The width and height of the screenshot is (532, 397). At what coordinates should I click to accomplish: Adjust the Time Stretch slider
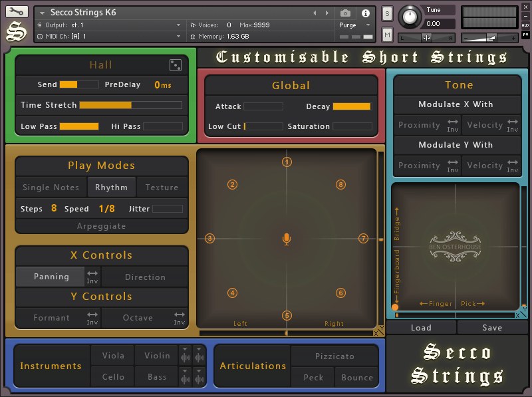130,105
